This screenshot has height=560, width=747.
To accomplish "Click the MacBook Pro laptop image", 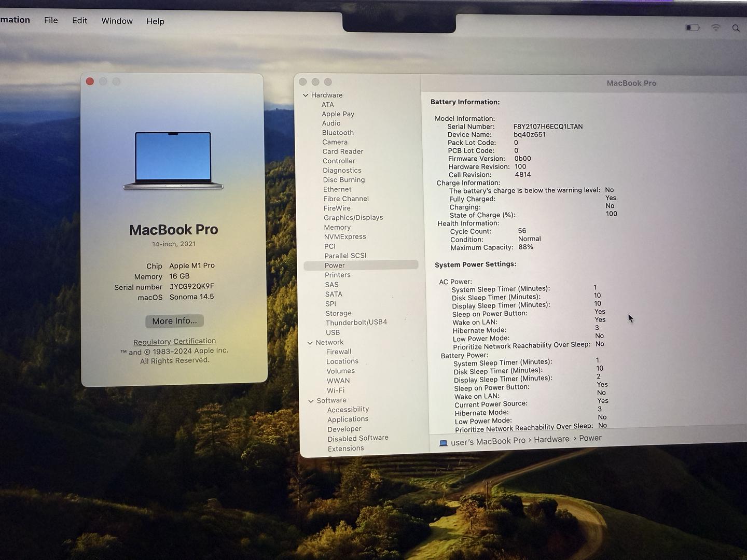I will [x=173, y=161].
